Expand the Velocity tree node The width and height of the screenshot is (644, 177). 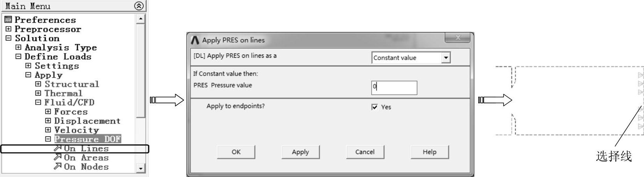[x=48, y=130]
